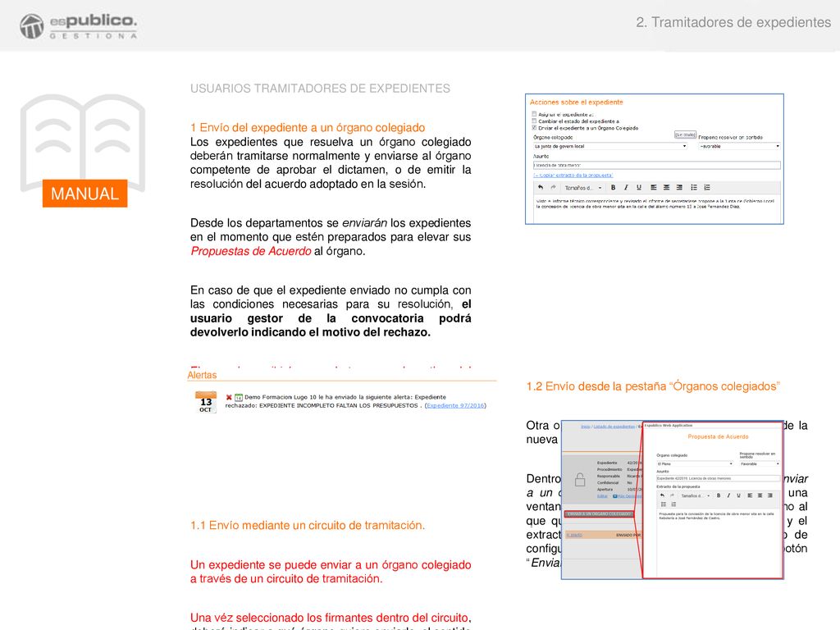Click the '[Sin título]' button above the dropdowns

[685, 135]
